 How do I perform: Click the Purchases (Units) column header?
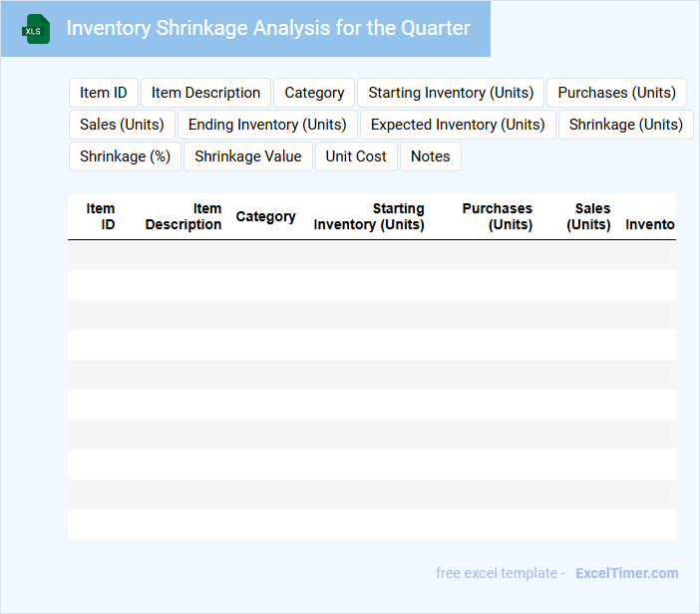tap(498, 216)
